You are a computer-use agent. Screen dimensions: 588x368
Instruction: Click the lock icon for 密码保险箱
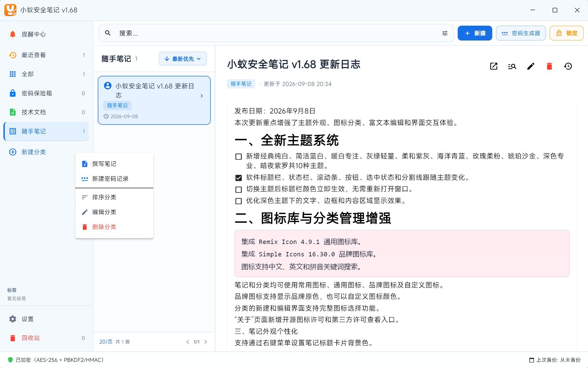point(13,93)
